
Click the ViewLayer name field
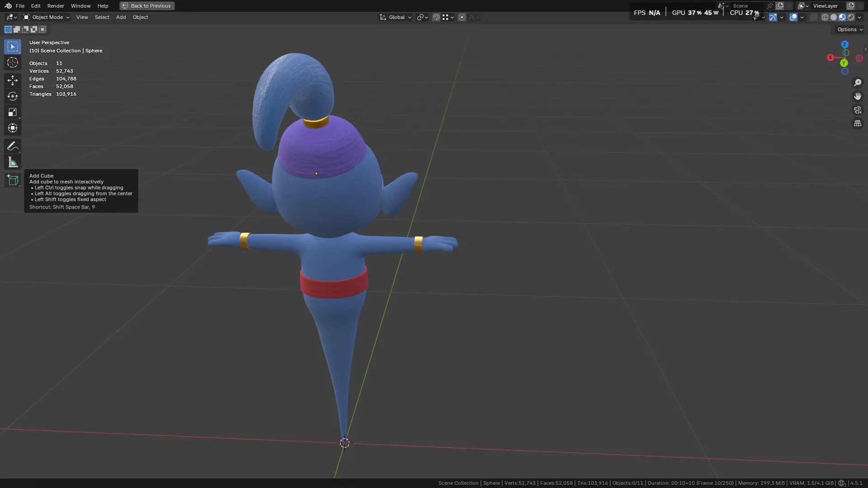click(x=827, y=6)
